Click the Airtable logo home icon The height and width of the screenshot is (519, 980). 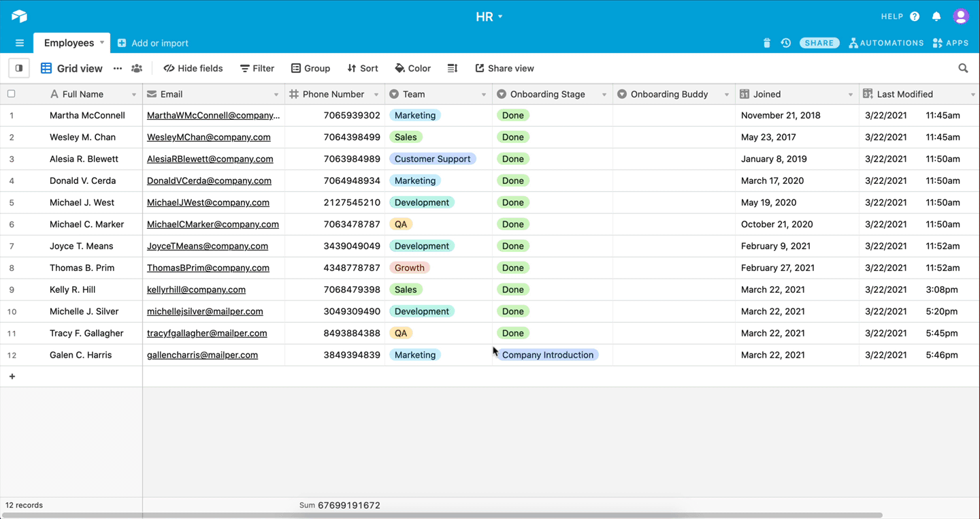tap(19, 16)
